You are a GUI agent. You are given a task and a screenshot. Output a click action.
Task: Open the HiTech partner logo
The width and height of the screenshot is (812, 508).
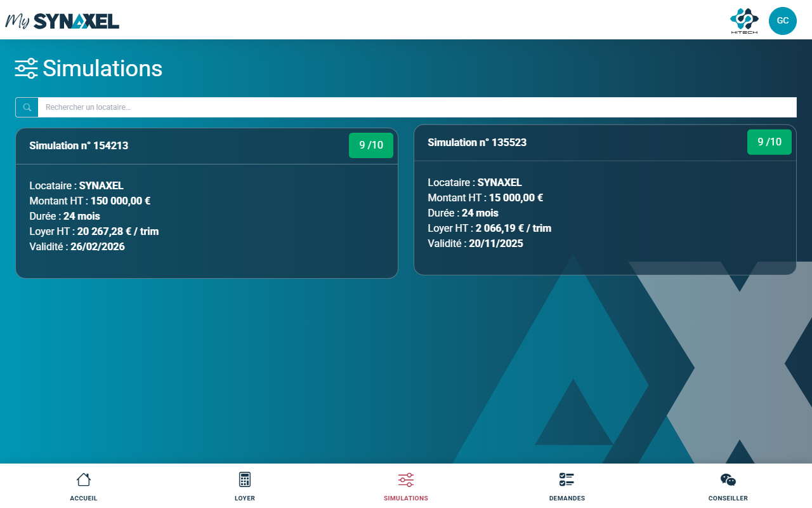point(744,21)
